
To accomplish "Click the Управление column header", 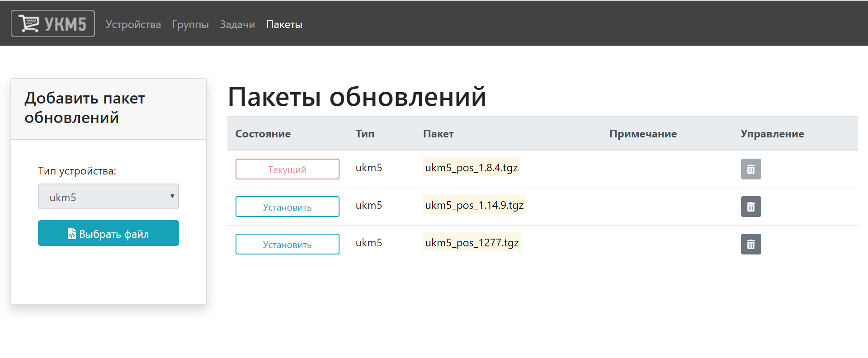I will tap(772, 134).
